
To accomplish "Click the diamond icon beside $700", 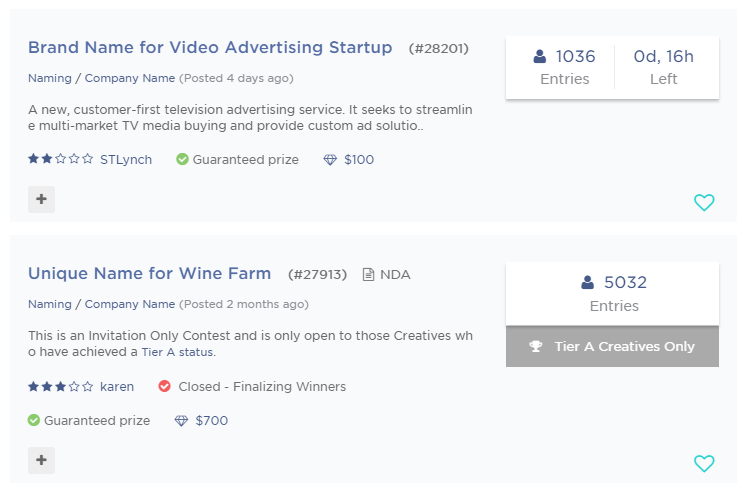I will (x=181, y=421).
